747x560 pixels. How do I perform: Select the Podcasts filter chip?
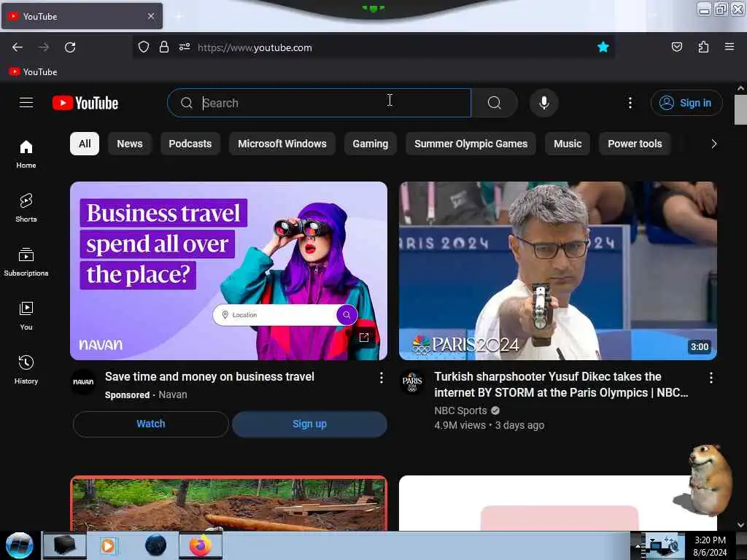(x=190, y=144)
